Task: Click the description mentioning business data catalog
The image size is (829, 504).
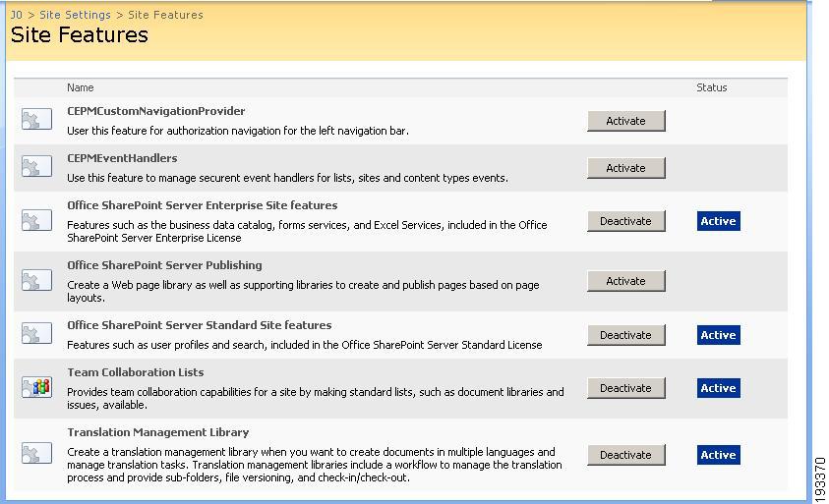Action: [x=307, y=232]
